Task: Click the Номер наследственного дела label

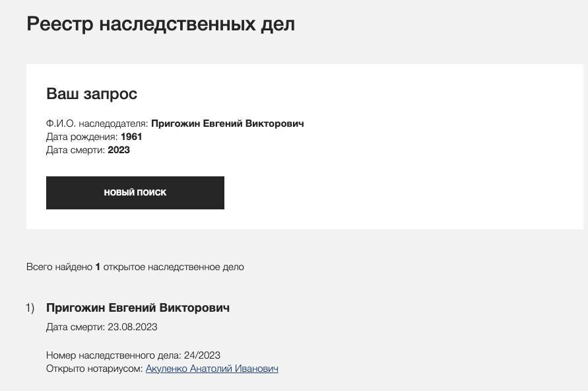Action: [114, 355]
